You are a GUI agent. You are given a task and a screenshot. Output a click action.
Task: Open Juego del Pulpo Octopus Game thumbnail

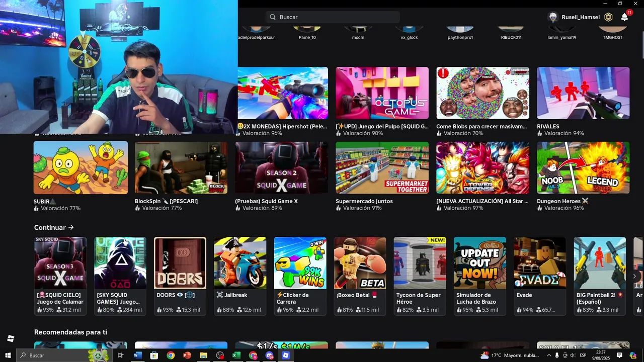coord(382,93)
